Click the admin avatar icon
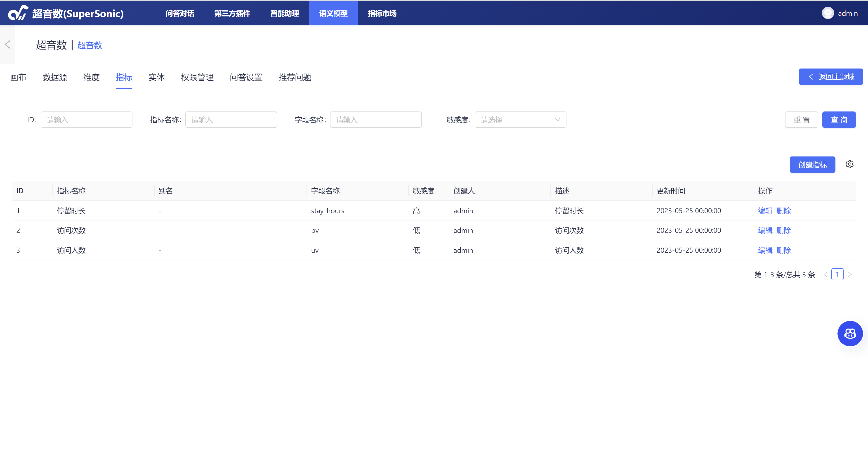 (828, 13)
